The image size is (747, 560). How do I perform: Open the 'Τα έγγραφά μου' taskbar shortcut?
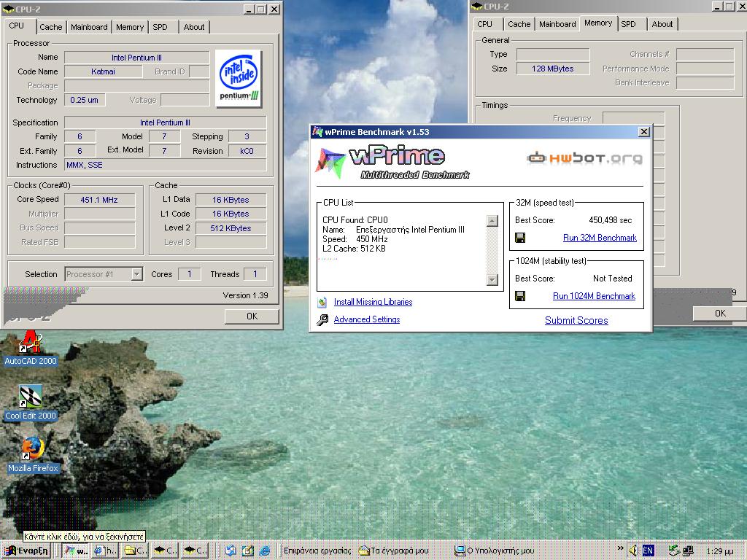coord(393,551)
